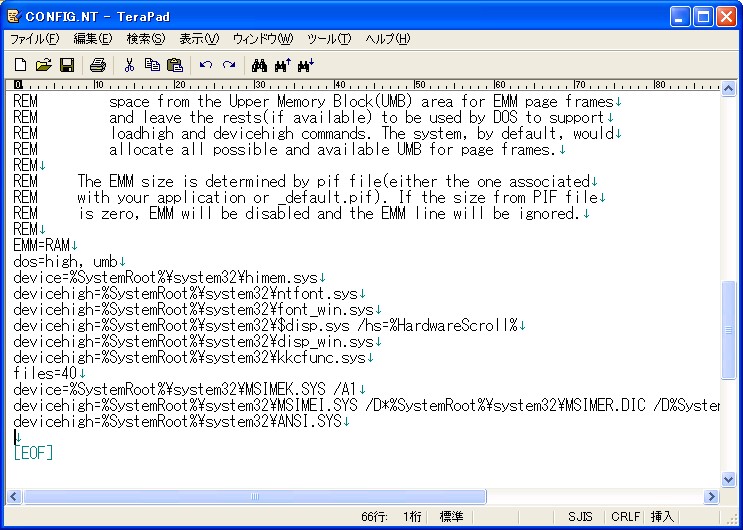This screenshot has height=530, width=743.
Task: Find next match with binoculars down-arrow icon
Action: [306, 65]
